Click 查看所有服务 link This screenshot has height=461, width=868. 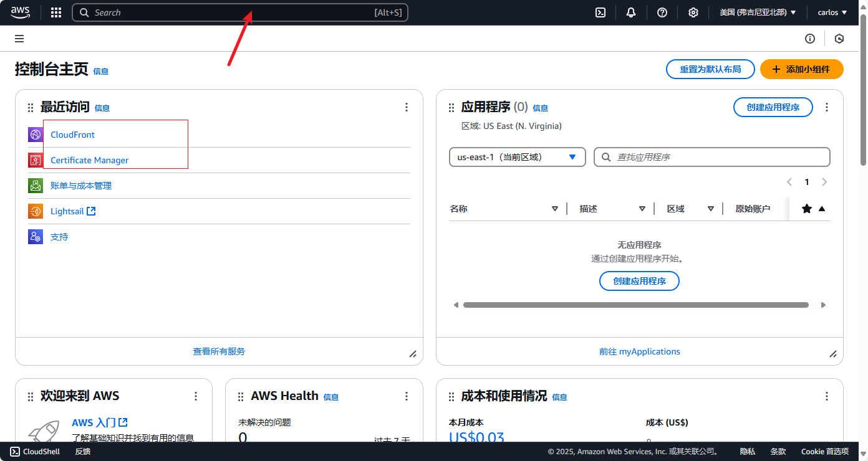[x=219, y=351]
